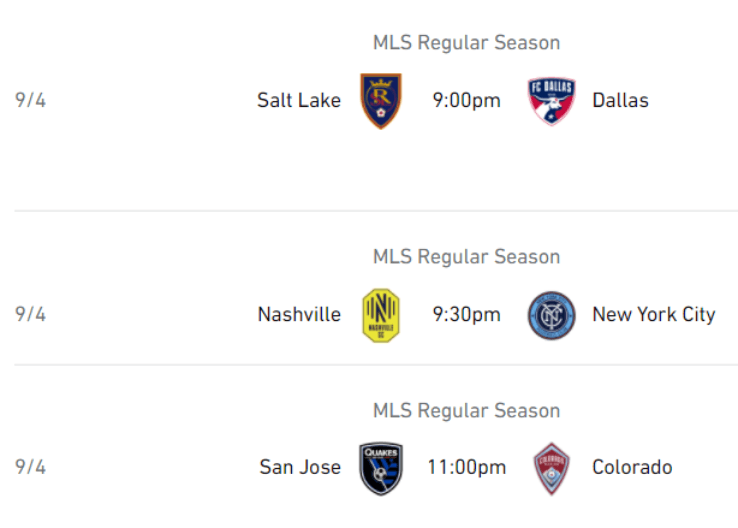738x528 pixels.
Task: Click the 9/4 date beside Salt Lake match
Action: (31, 100)
